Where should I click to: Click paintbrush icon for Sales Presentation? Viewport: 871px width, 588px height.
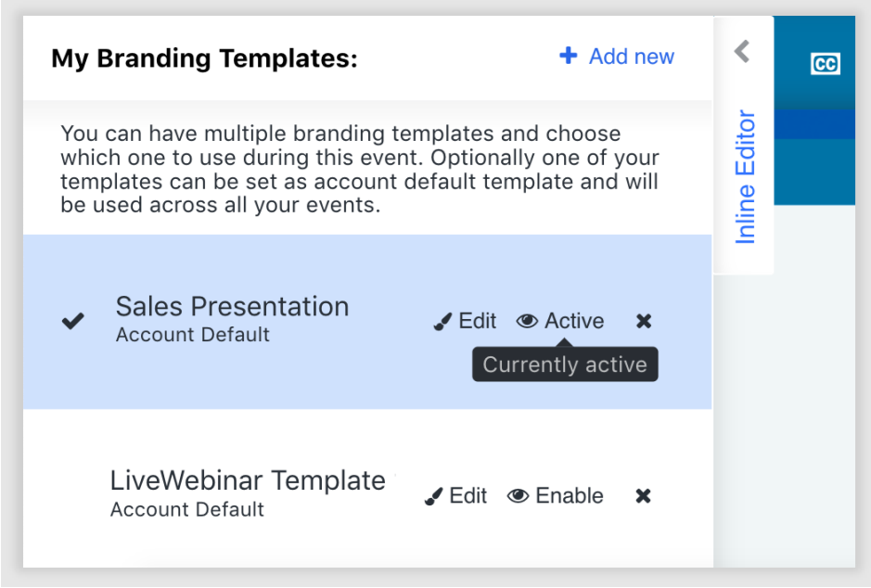442,322
